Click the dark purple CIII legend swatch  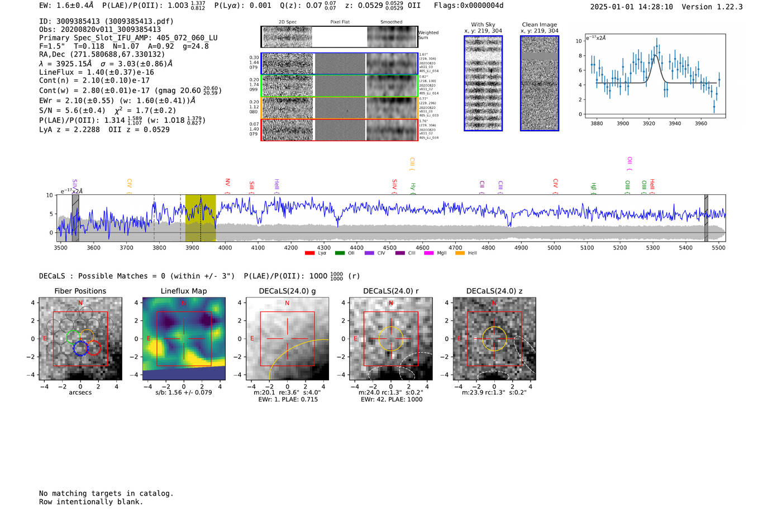[x=399, y=253]
